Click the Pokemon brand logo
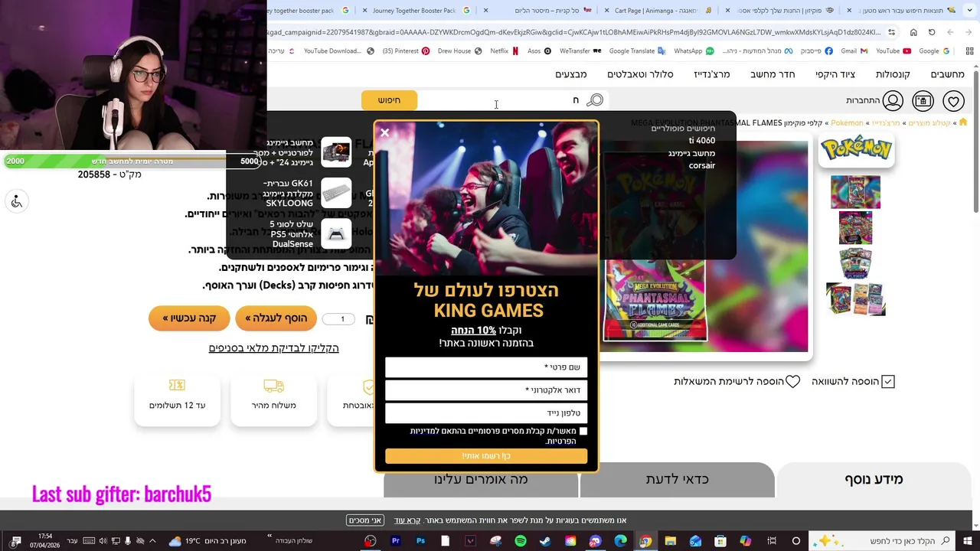Viewport: 980px width, 551px height. [856, 149]
